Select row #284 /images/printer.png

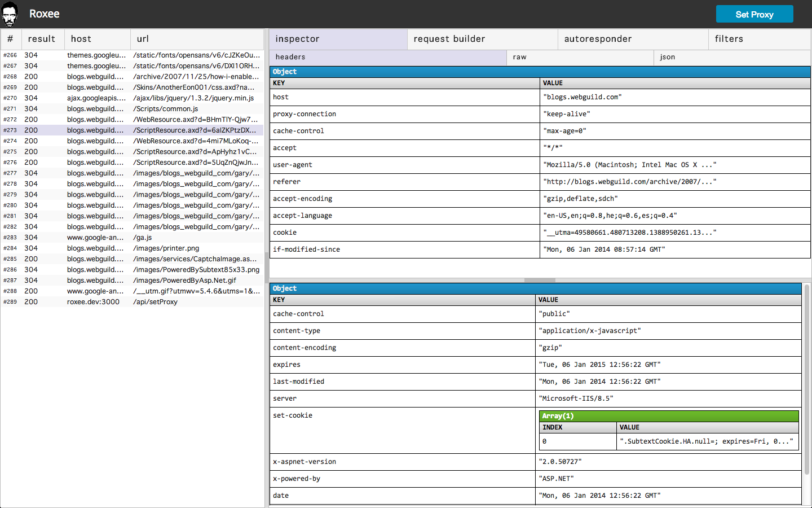coord(132,248)
